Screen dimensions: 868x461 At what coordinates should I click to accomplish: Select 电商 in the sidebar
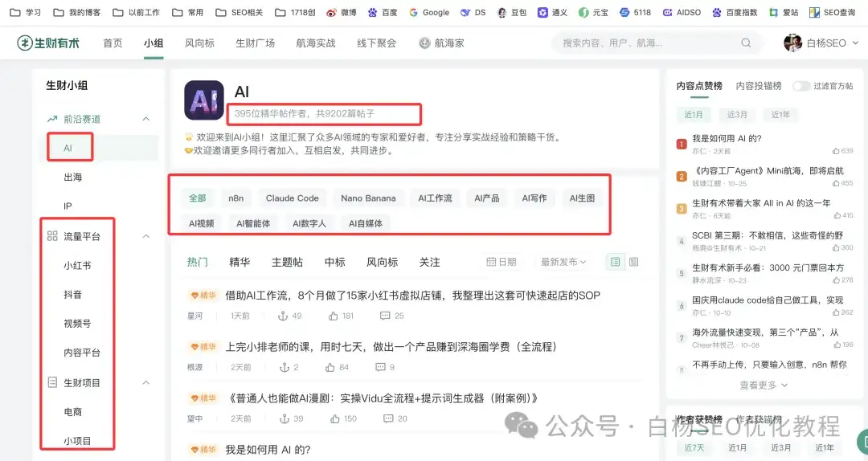point(72,412)
